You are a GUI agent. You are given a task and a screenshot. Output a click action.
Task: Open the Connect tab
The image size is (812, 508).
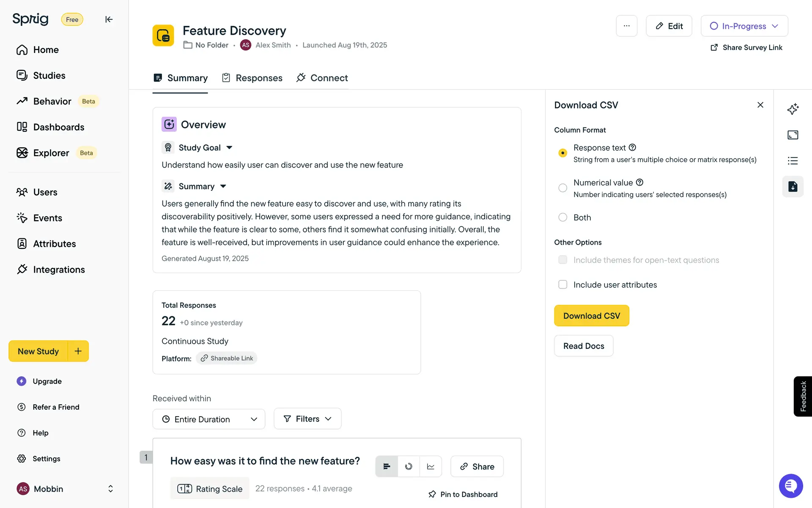click(322, 78)
